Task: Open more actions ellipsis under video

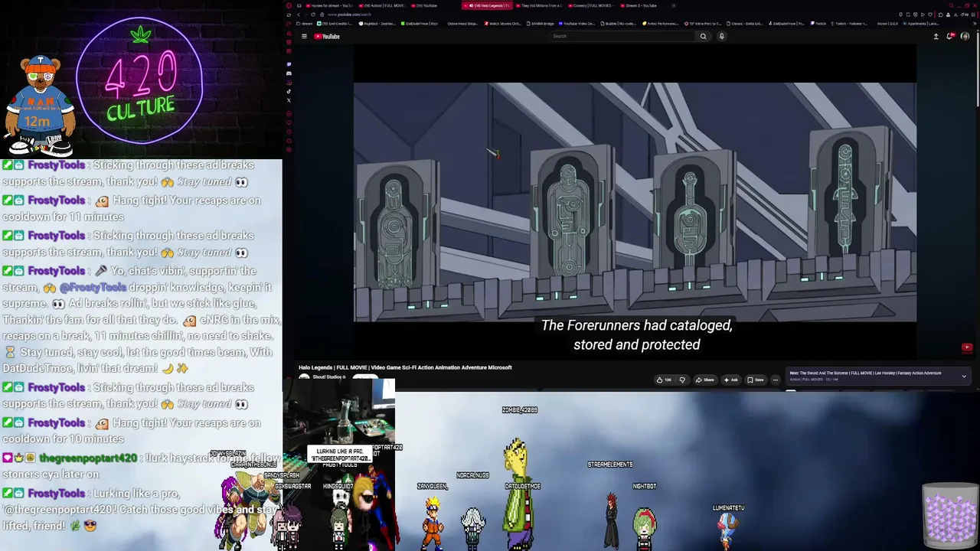Action: (x=775, y=380)
